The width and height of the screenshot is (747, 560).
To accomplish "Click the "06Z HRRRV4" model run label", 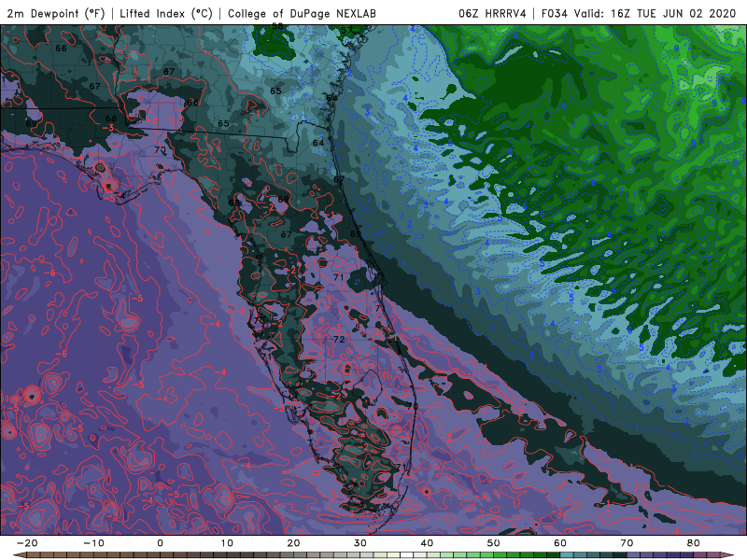I will [x=493, y=14].
